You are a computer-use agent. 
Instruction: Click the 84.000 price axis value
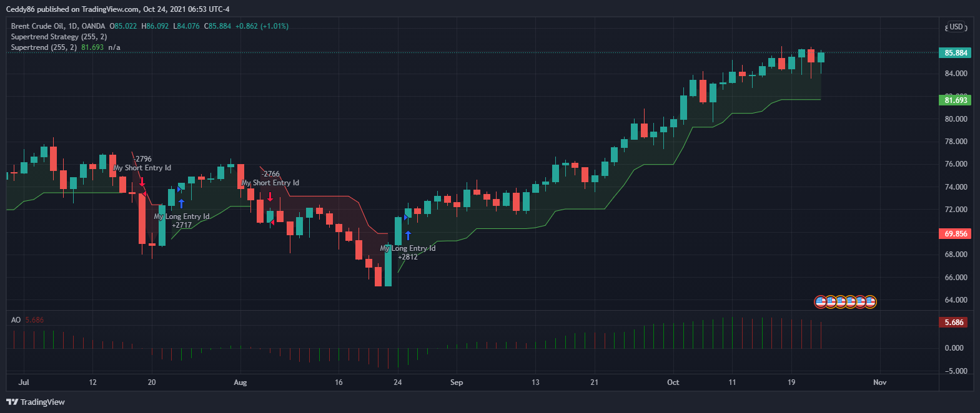pos(956,74)
